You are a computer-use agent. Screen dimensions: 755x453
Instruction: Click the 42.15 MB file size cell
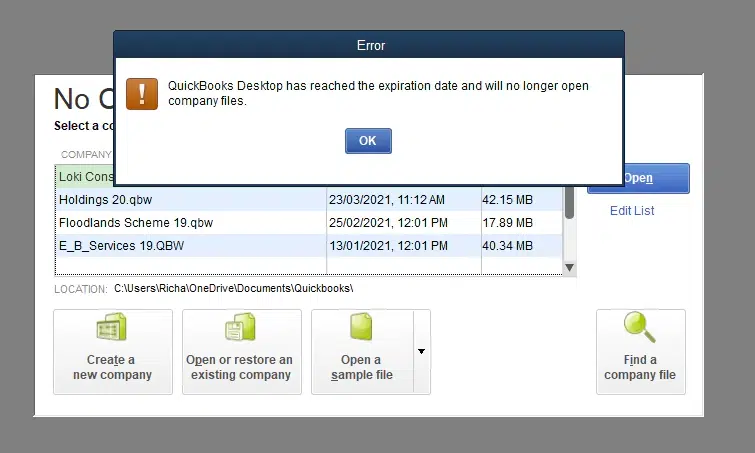[x=508, y=200]
